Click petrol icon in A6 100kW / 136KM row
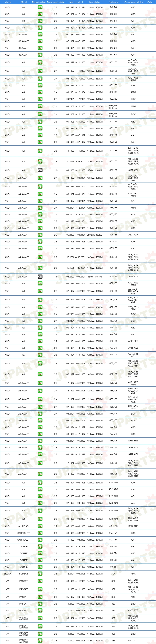 40,308
